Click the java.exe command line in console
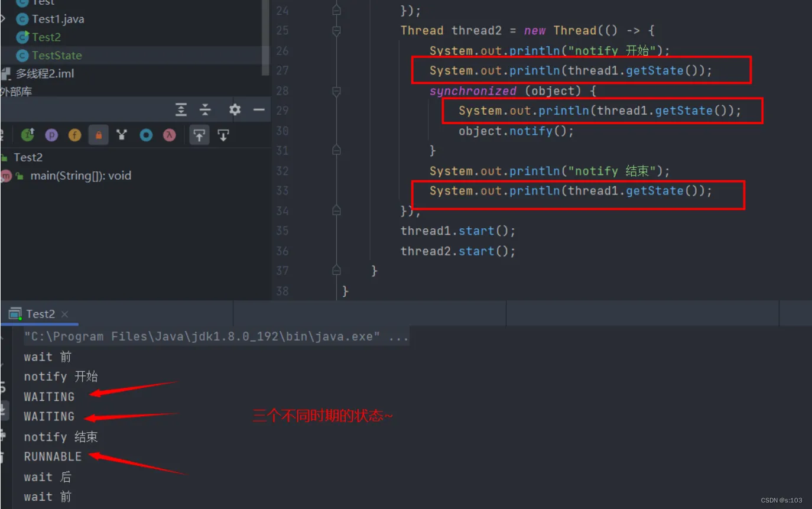 216,337
